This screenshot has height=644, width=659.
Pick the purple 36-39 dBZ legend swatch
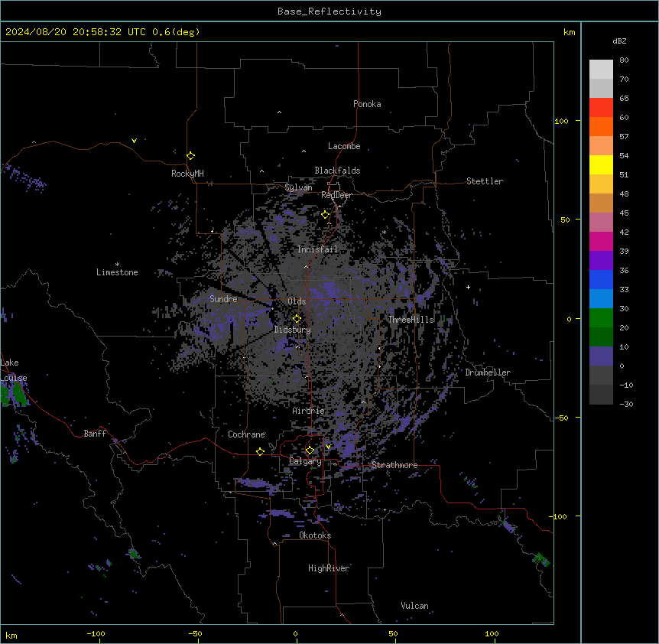[x=601, y=261]
